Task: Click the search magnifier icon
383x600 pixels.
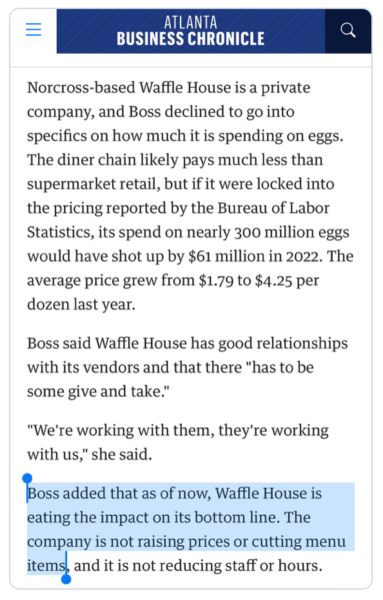Action: (x=348, y=30)
